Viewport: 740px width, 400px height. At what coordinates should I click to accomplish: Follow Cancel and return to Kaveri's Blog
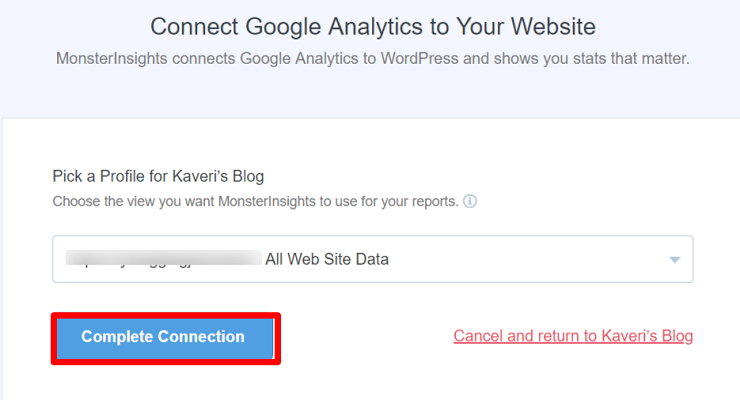click(x=573, y=336)
